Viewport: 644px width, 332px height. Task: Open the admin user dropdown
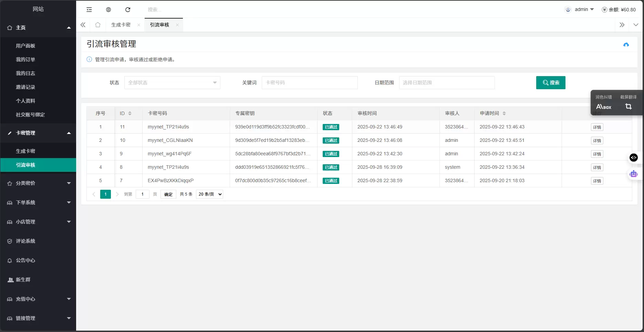(x=584, y=10)
